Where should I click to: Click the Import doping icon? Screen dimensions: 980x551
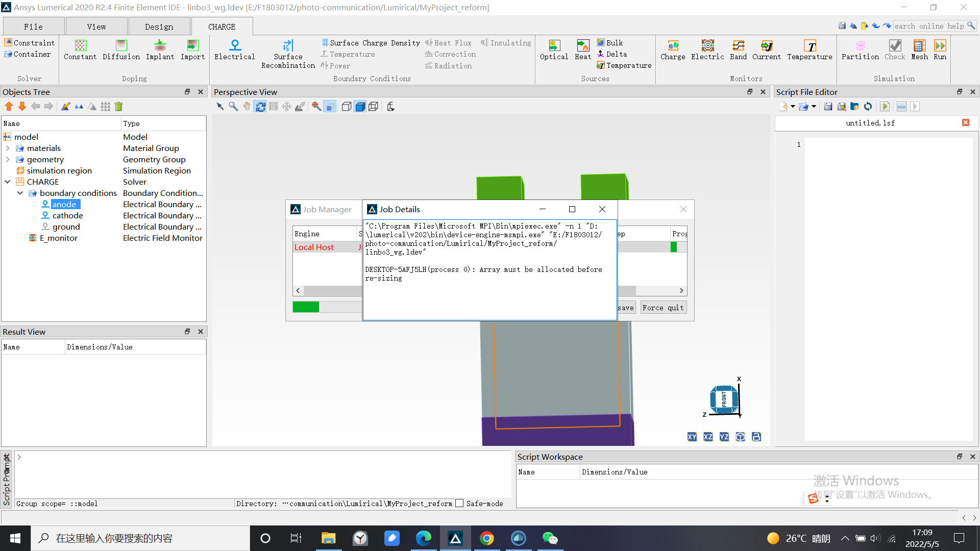tap(192, 49)
